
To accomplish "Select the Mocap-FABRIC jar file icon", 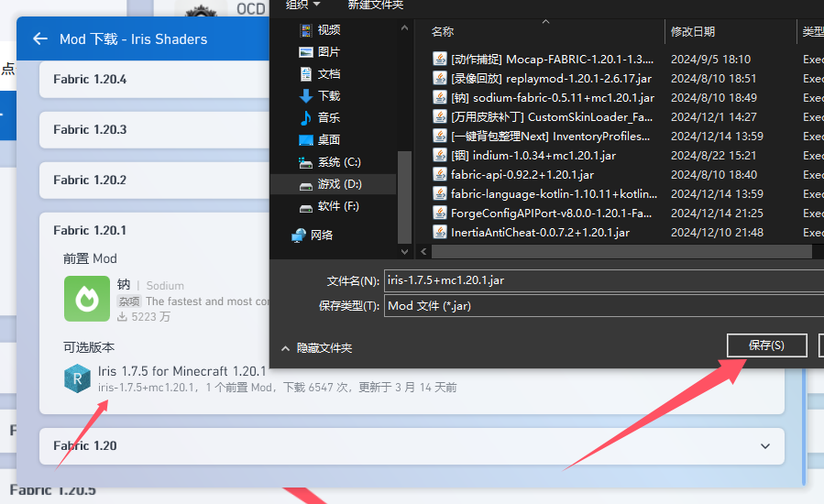I will (439, 59).
